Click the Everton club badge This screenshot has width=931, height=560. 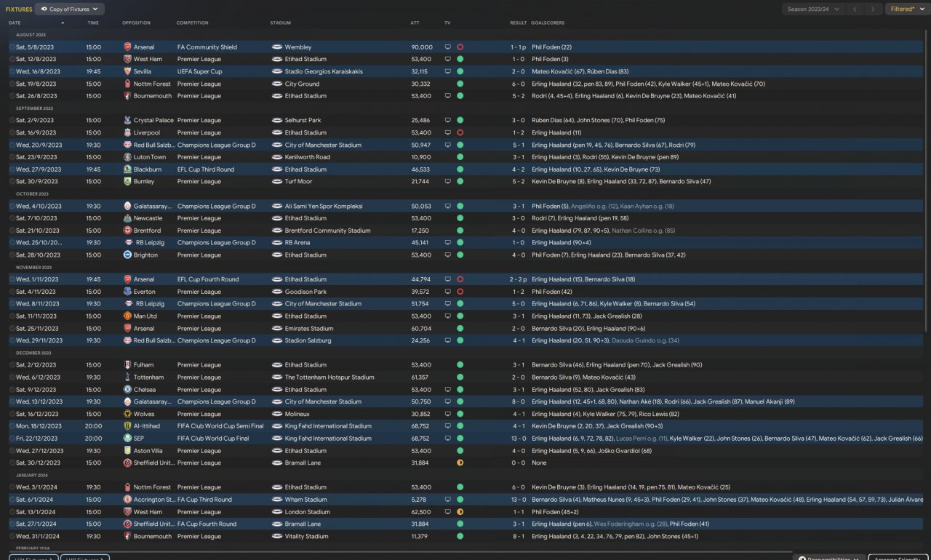(x=127, y=292)
